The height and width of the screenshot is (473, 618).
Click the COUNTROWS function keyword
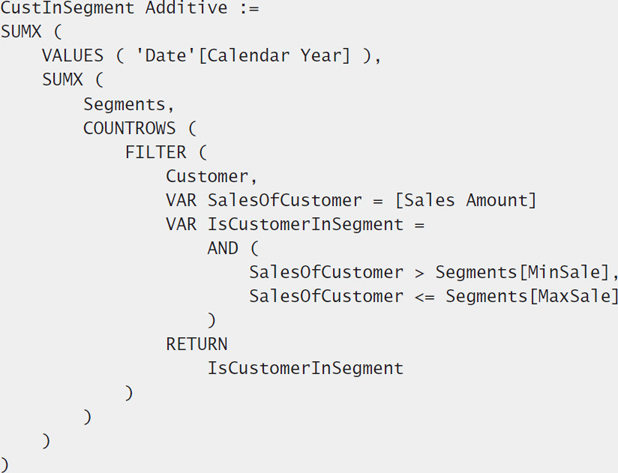(x=129, y=128)
